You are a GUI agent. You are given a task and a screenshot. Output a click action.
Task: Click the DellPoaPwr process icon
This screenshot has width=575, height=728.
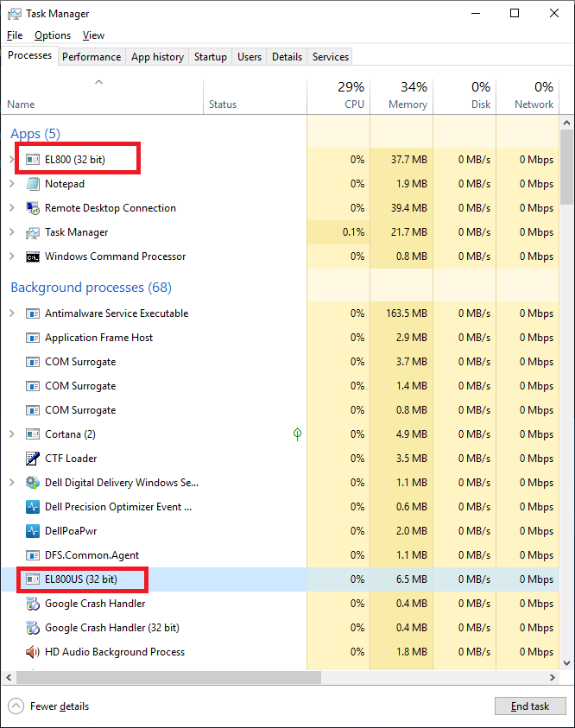click(x=33, y=531)
